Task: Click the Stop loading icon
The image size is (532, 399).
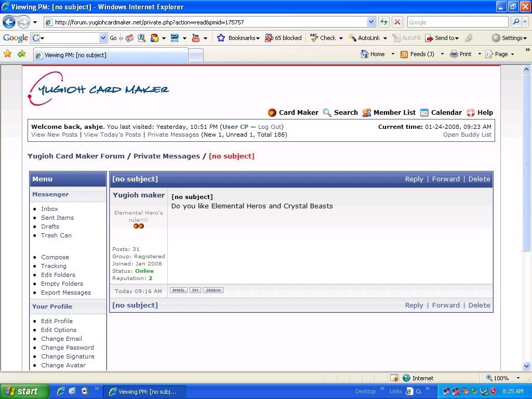Action: 397,22
